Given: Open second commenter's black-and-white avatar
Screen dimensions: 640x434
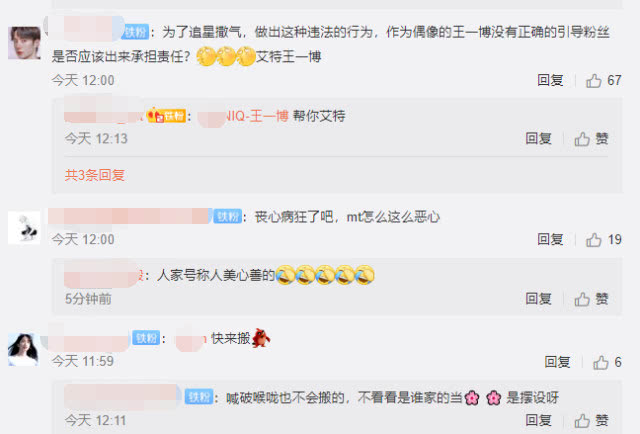Looking at the screenshot, I should coord(24,228).
